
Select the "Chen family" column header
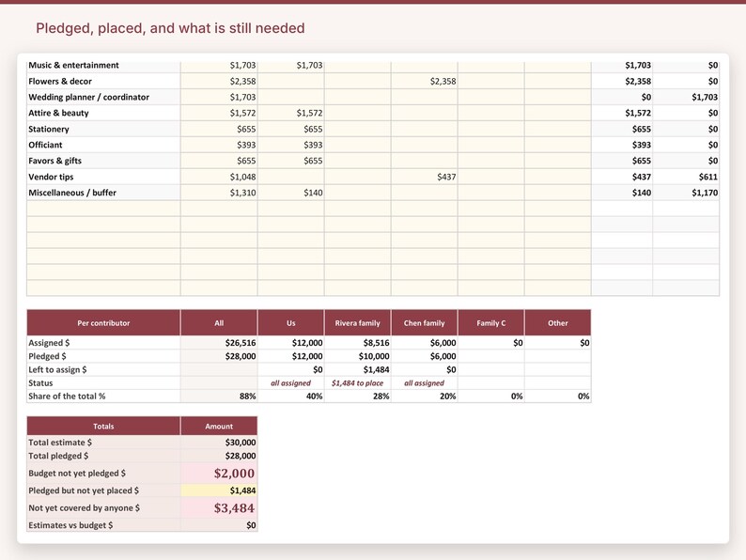pos(425,322)
